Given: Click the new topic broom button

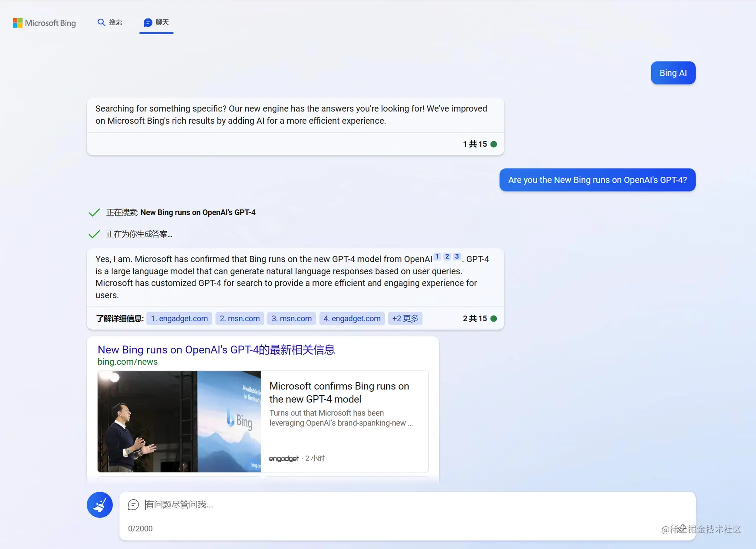Looking at the screenshot, I should tap(100, 505).
